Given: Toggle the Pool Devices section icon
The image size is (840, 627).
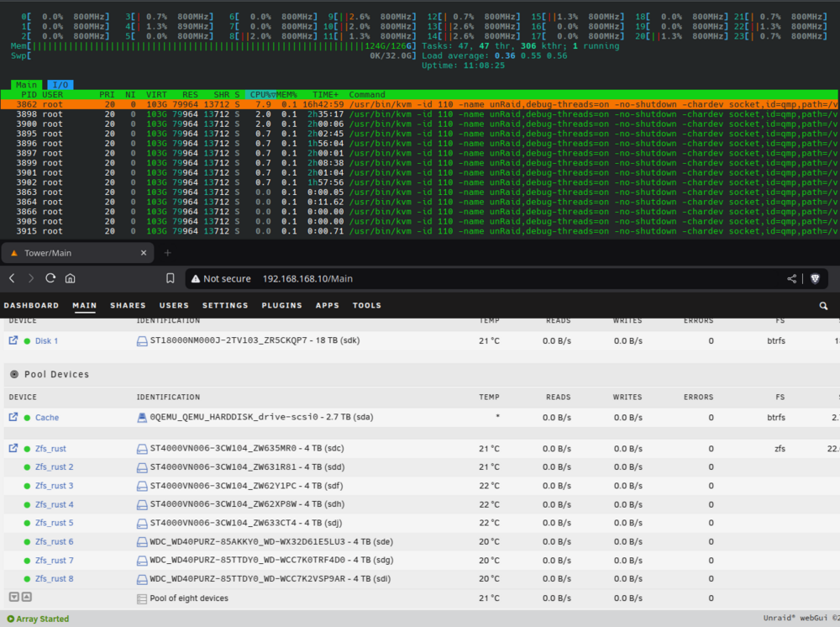Looking at the screenshot, I should pos(14,374).
